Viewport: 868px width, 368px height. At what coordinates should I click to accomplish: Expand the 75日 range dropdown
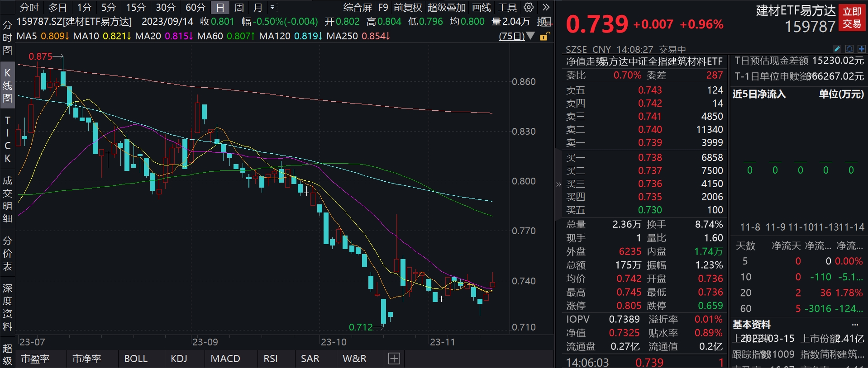[x=530, y=36]
